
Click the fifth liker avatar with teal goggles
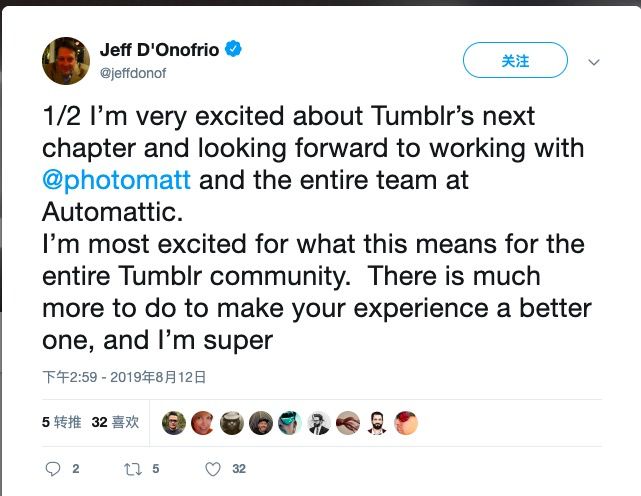click(x=290, y=423)
